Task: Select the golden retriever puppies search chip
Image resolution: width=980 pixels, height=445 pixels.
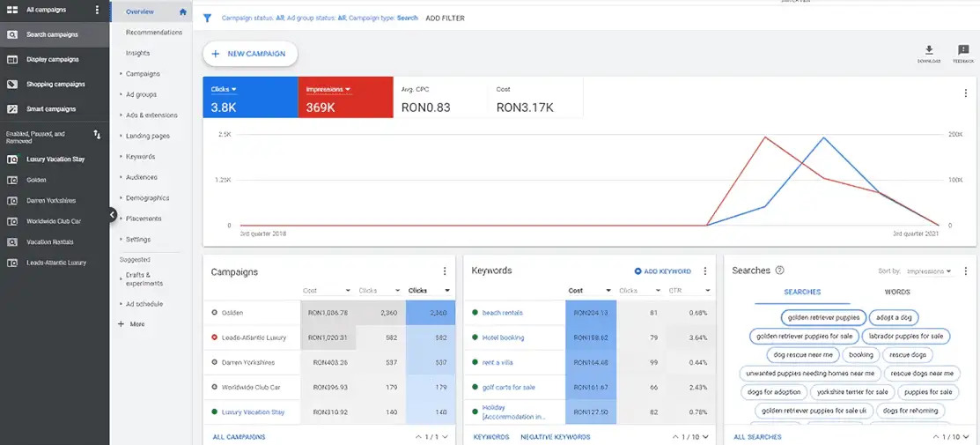Action: pos(822,317)
